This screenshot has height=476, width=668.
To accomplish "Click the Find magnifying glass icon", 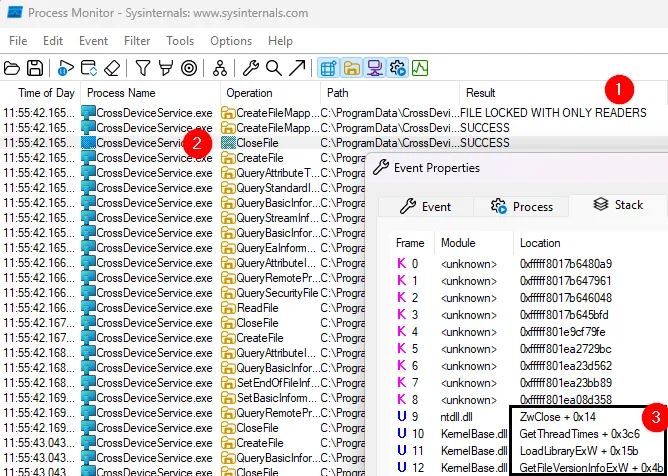I will (x=273, y=68).
